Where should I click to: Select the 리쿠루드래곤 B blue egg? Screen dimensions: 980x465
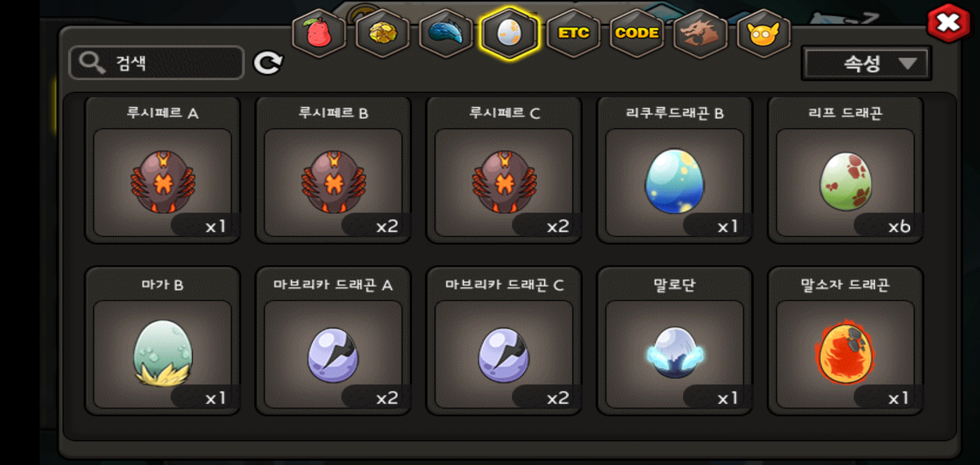pos(674,170)
